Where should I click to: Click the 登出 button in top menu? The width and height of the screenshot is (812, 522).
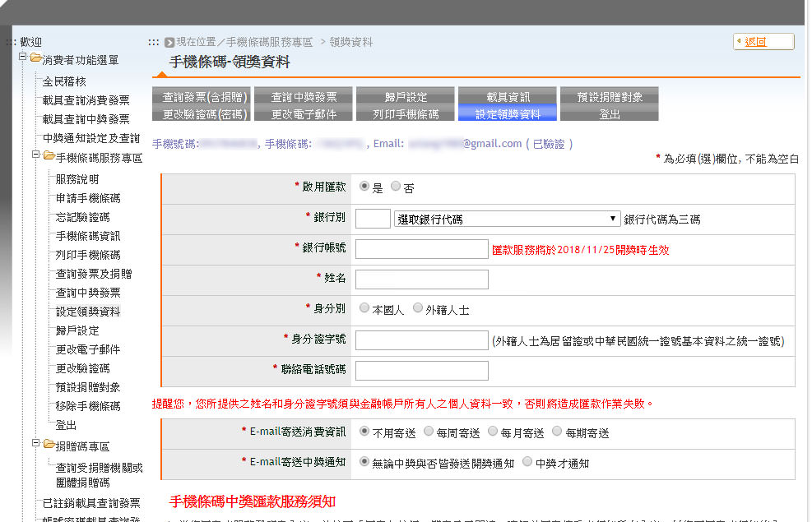tap(610, 114)
